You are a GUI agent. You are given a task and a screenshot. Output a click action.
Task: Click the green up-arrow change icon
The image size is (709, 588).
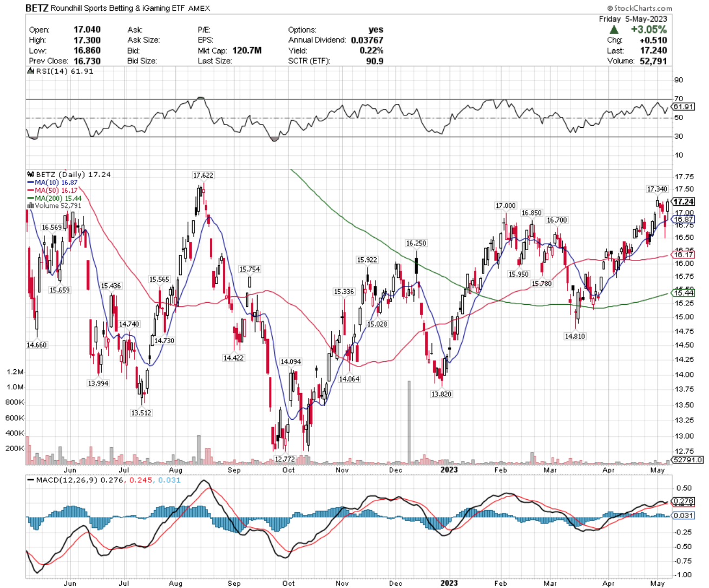click(x=614, y=30)
